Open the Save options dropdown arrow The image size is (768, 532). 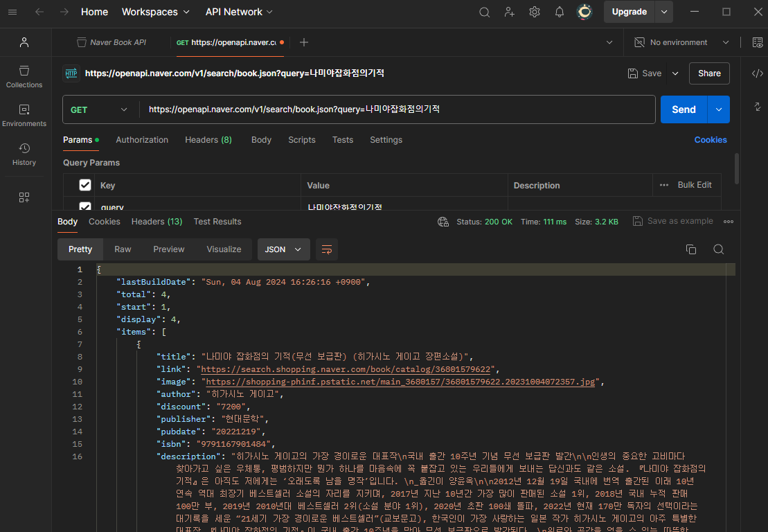[x=675, y=73]
